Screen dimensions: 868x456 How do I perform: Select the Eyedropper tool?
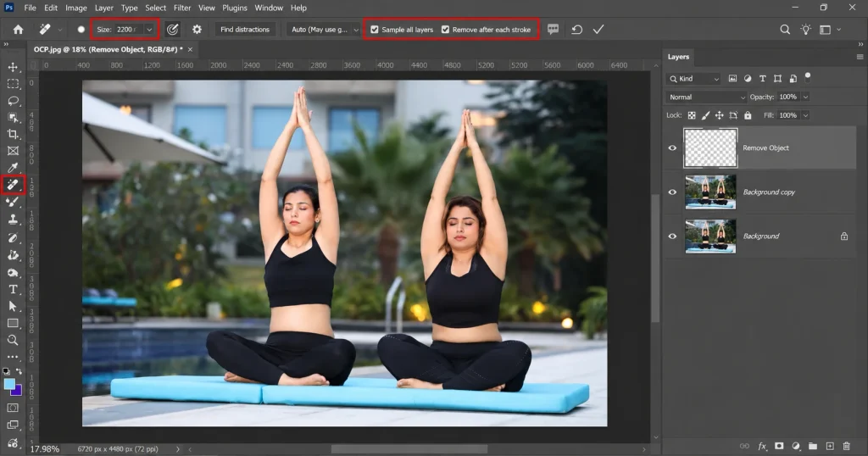pyautogui.click(x=13, y=168)
